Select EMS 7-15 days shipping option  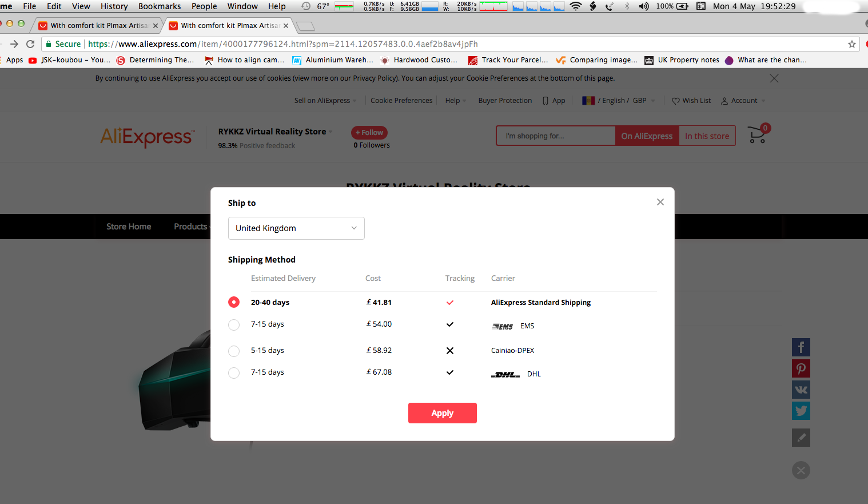click(234, 325)
